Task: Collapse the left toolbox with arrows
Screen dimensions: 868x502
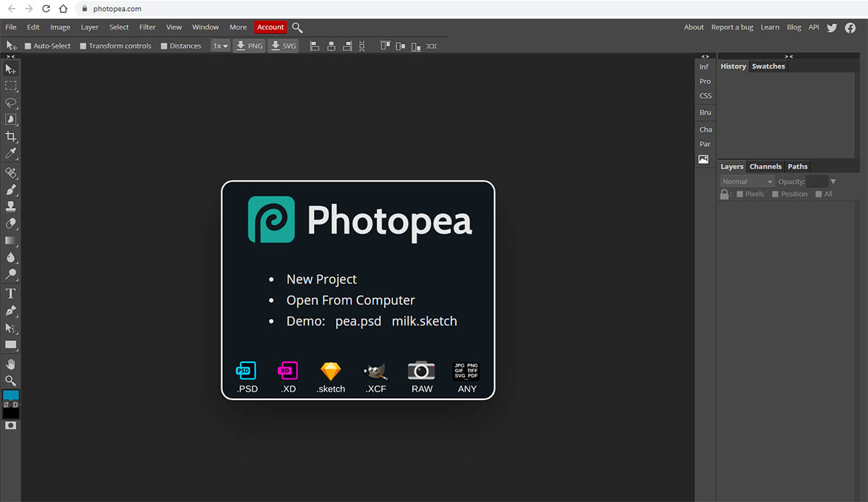Action: pyautogui.click(x=11, y=56)
